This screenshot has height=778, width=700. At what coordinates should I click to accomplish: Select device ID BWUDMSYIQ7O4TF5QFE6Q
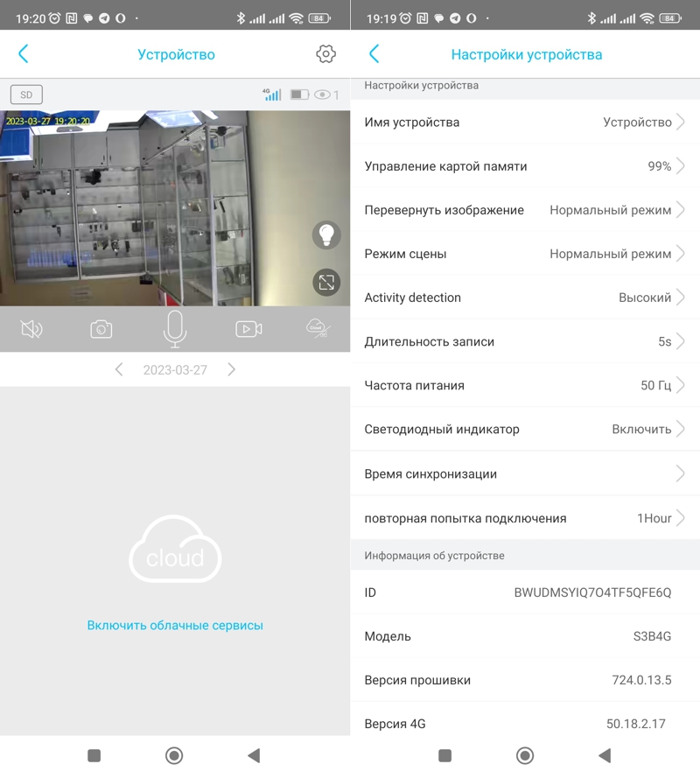tap(592, 592)
